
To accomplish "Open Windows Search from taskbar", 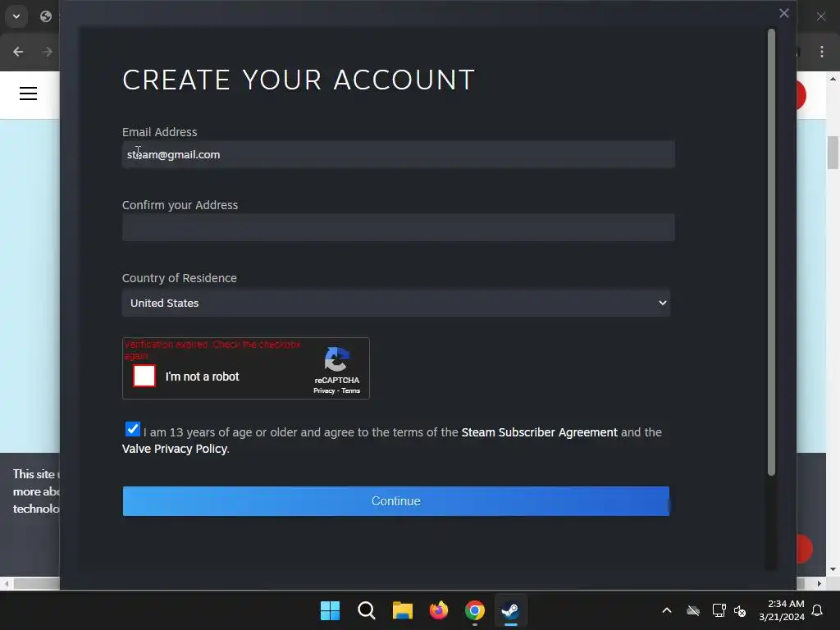I will [367, 610].
